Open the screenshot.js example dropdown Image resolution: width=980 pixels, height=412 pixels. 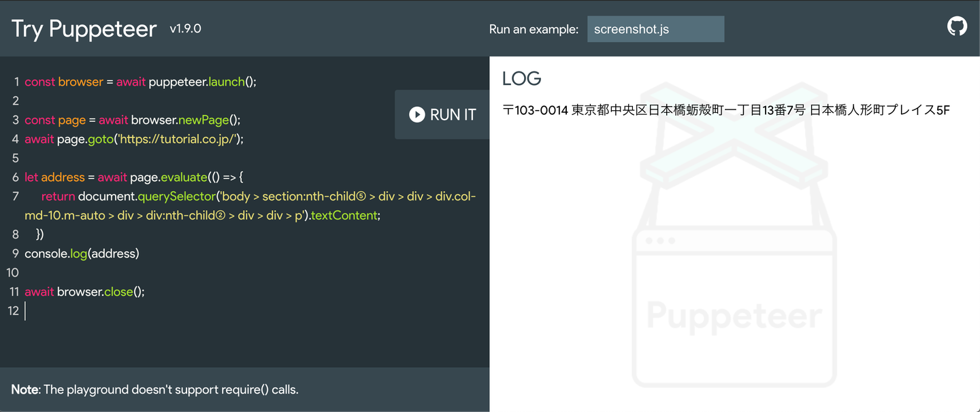655,29
